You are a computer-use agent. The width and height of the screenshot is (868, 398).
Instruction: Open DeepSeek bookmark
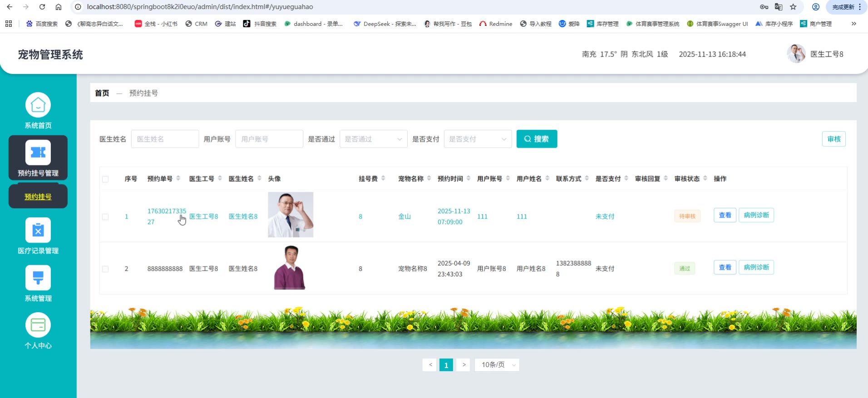[385, 24]
